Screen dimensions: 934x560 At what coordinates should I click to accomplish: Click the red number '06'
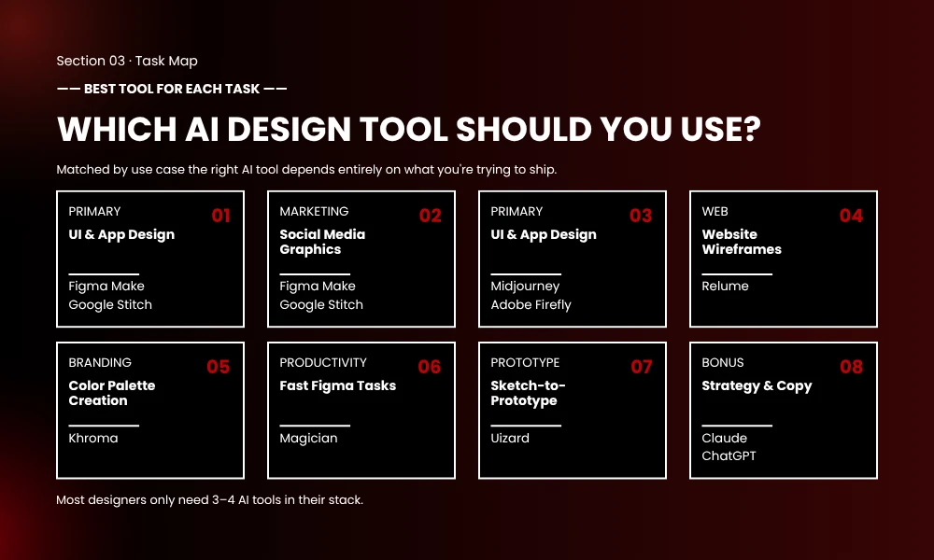(x=430, y=367)
